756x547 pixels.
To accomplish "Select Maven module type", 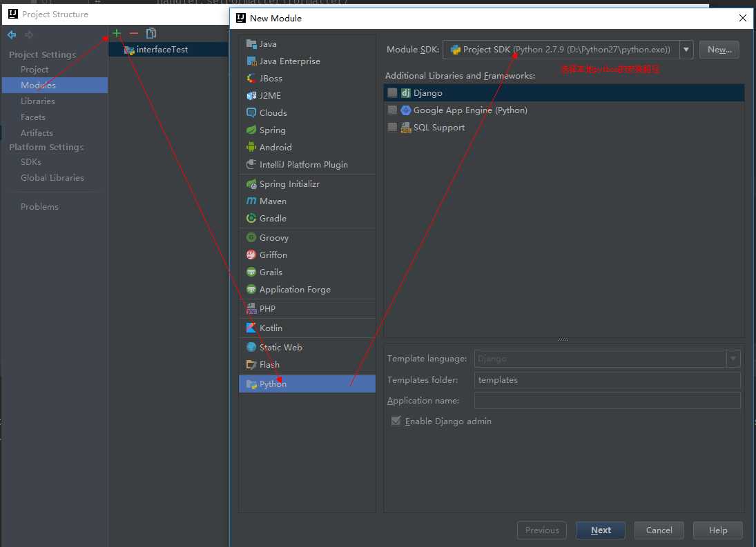I will tap(307, 201).
